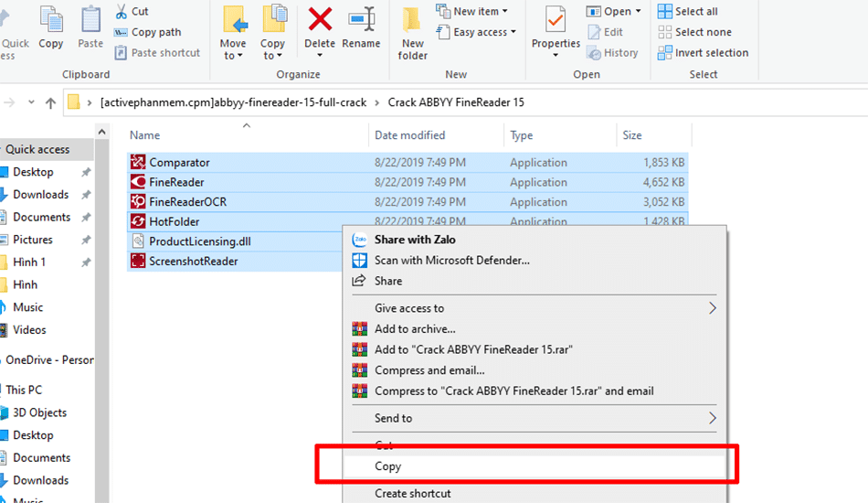Image resolution: width=868 pixels, height=503 pixels.
Task: Click the Crack ABBYY FineReader 15 breadcrumb
Action: pos(456,102)
